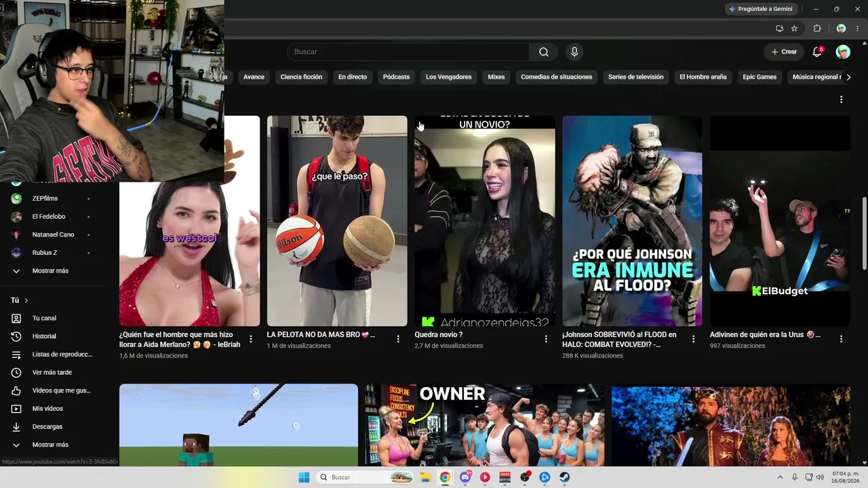
Task: Select the Avance filter chip
Action: tap(254, 77)
